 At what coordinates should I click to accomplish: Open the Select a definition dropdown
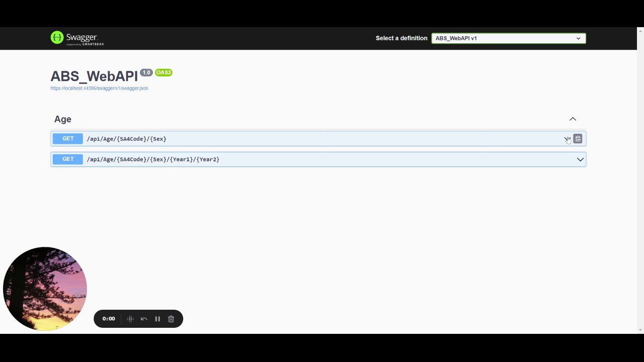(509, 38)
